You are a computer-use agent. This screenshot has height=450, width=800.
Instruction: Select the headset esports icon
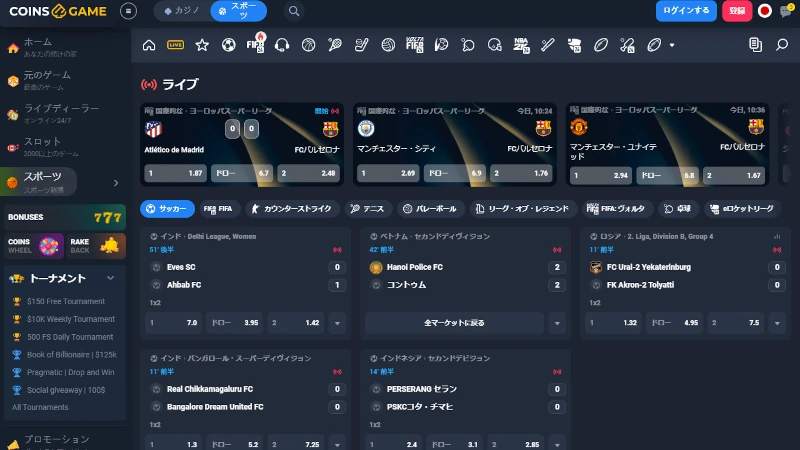[x=282, y=45]
